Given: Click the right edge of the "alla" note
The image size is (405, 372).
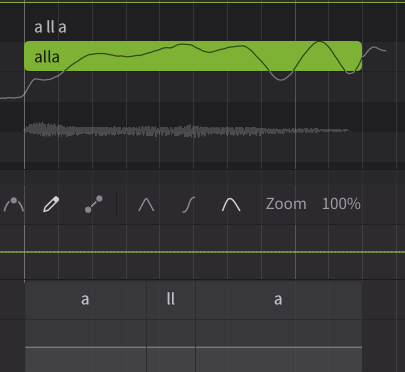Looking at the screenshot, I should click(x=361, y=56).
